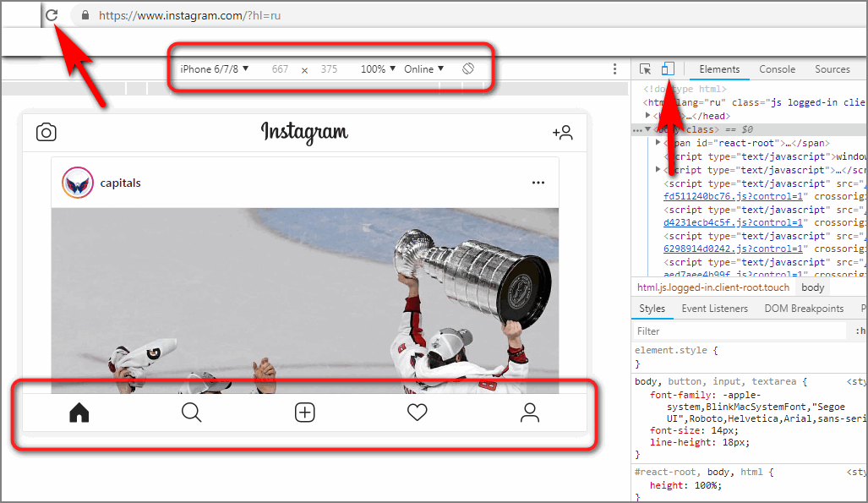
Task: Edit the 667 width field
Action: [280, 69]
